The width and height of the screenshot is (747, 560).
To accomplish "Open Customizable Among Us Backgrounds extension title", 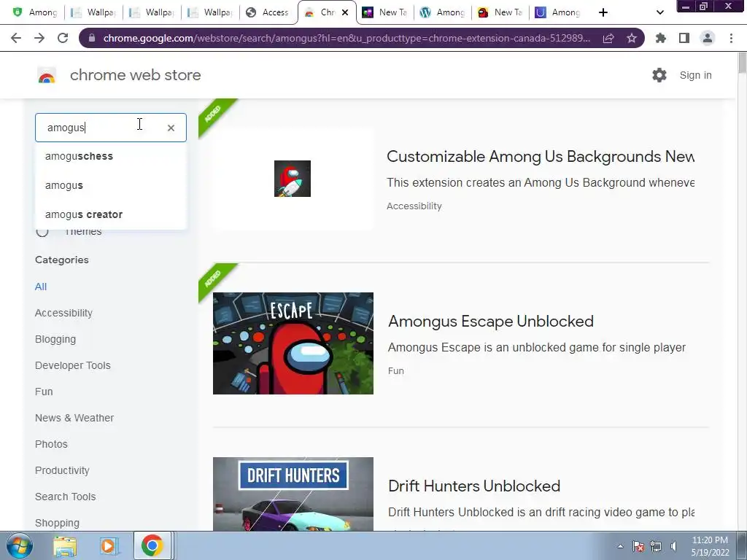I will pos(541,156).
